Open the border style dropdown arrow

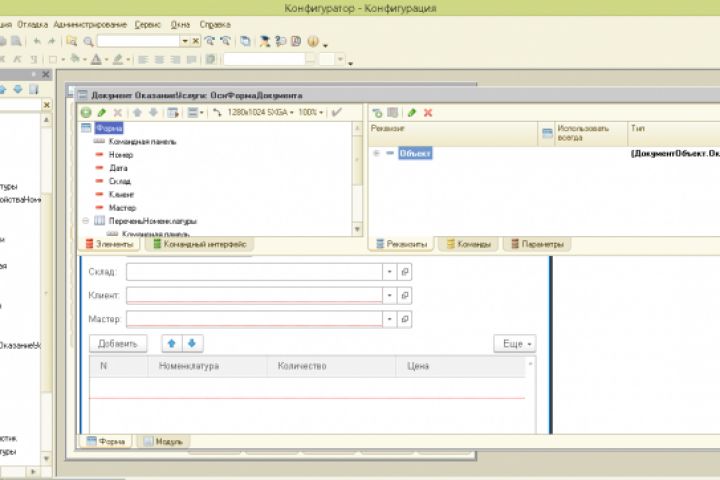point(63,60)
